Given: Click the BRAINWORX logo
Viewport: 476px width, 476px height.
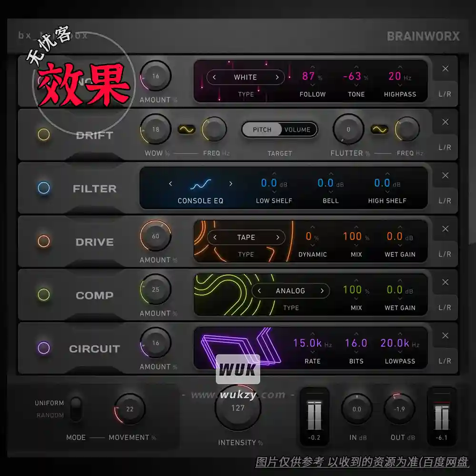Looking at the screenshot, I should point(423,37).
